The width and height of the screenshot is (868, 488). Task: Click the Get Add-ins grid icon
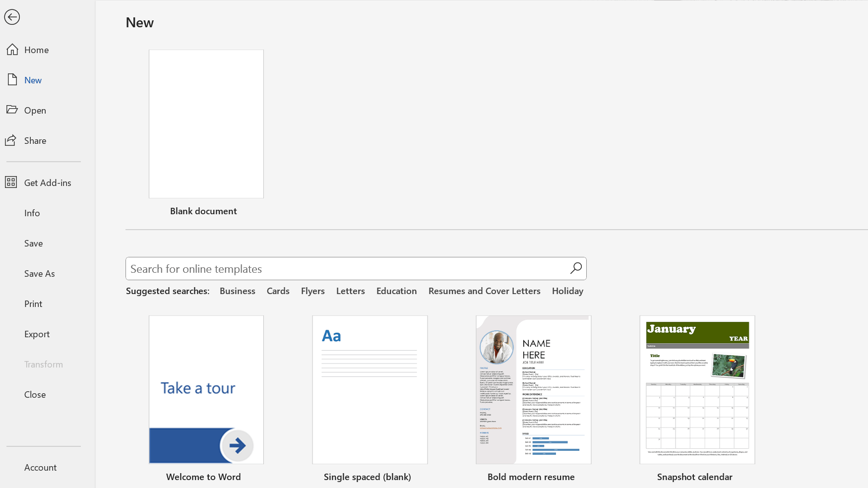(11, 182)
